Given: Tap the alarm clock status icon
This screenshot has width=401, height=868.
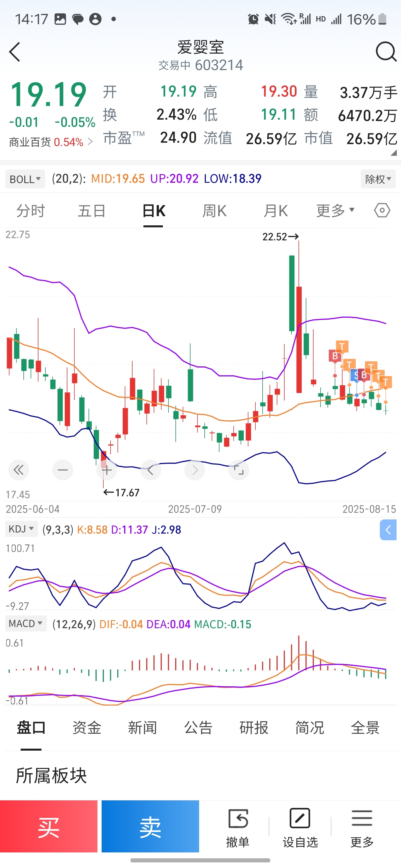Looking at the screenshot, I should pos(253,19).
